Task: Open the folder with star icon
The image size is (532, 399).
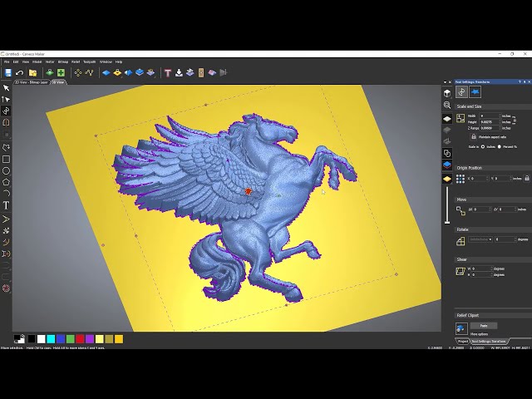Action: click(32, 72)
